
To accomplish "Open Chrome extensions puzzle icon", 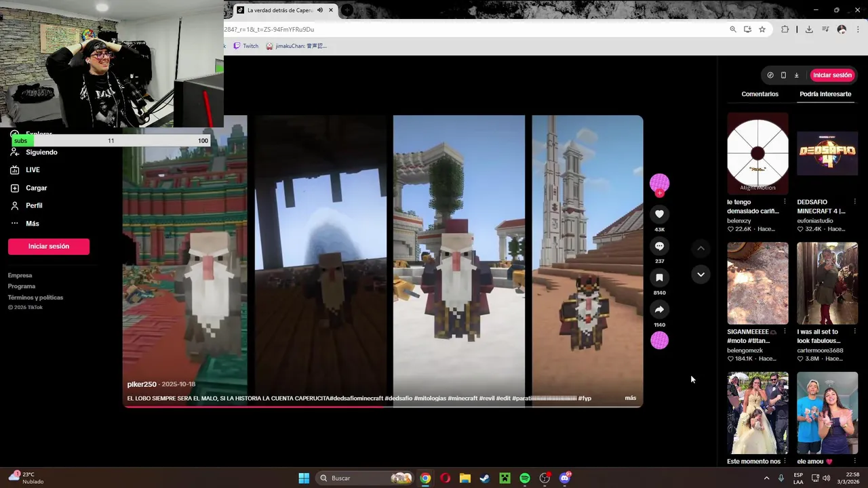I will tap(785, 29).
